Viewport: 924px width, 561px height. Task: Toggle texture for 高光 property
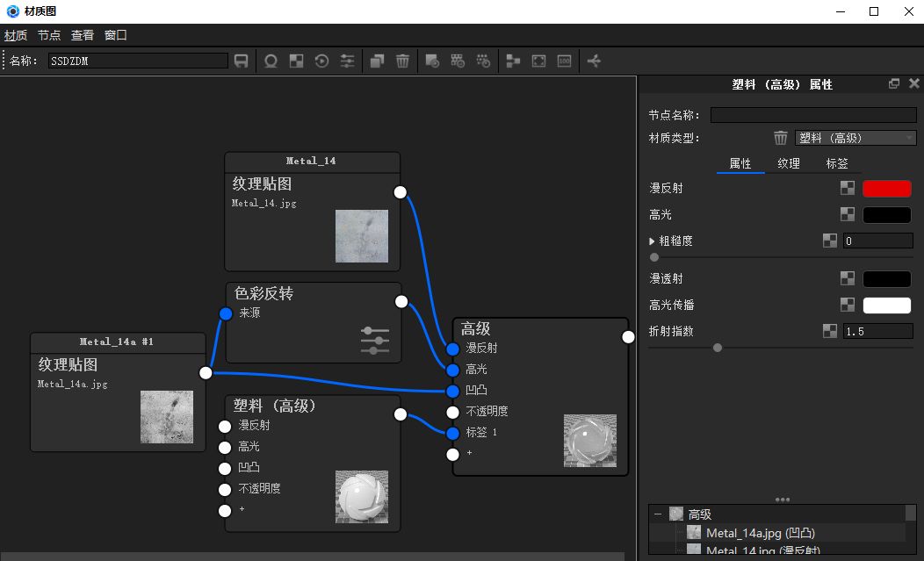click(848, 214)
